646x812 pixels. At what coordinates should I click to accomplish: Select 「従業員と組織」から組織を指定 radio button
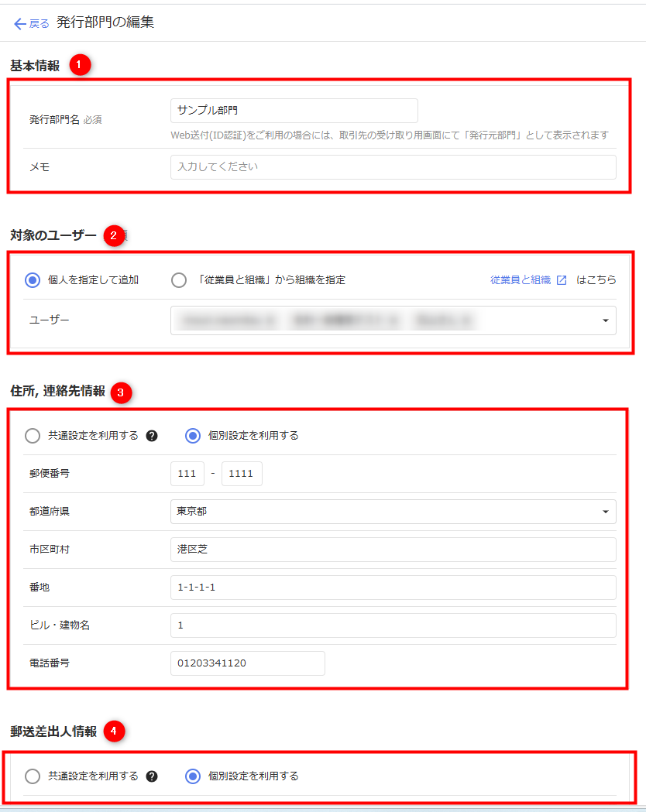179,280
